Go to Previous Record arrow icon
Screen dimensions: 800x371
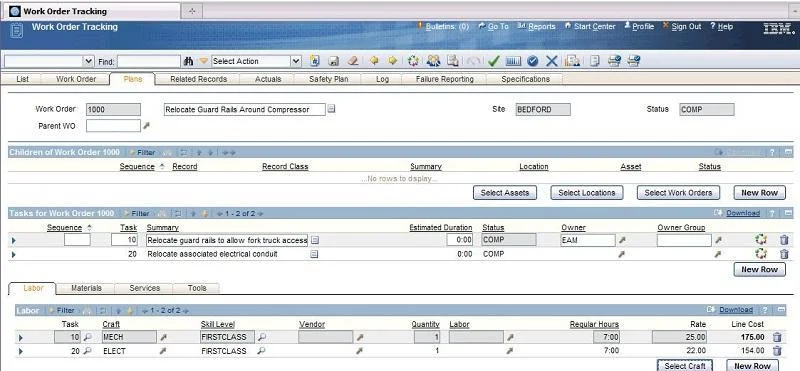coord(374,61)
